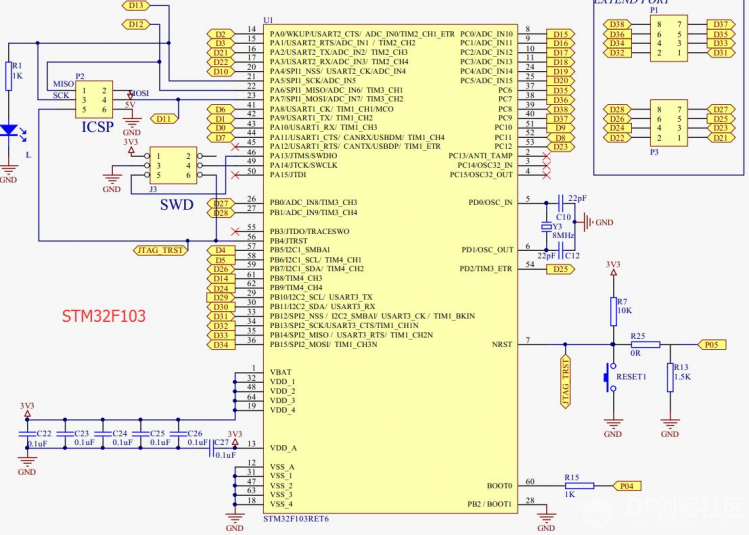Select the D17 port at pin PC2
This screenshot has width=749, height=535.
tap(560, 53)
